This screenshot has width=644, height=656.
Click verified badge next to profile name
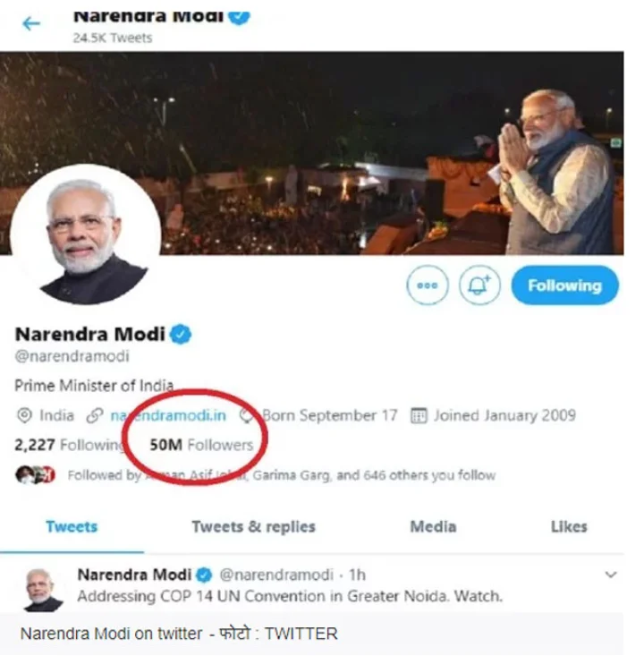click(x=182, y=335)
